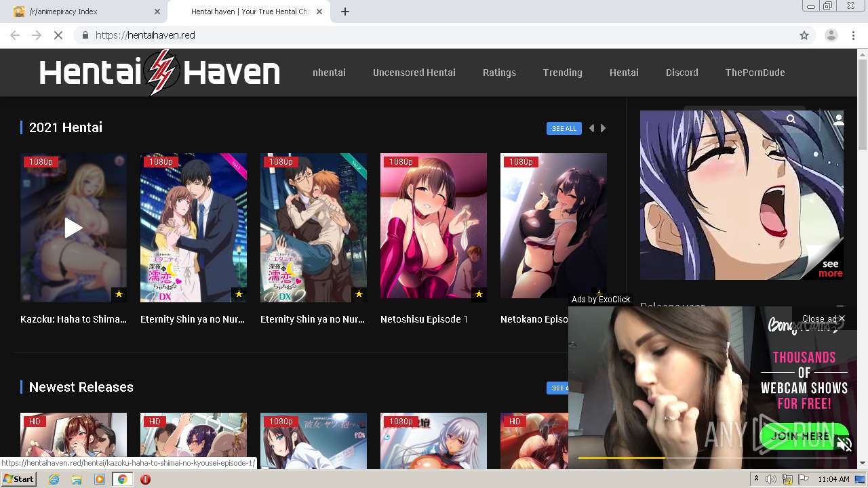Open the Netokano episode thumbnail
This screenshot has height=488, width=868.
(x=553, y=225)
